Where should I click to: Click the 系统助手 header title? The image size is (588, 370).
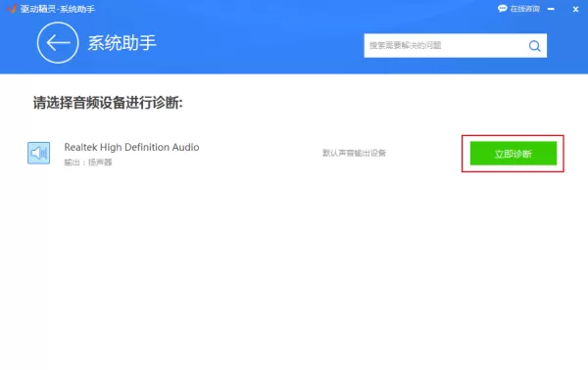pos(122,43)
